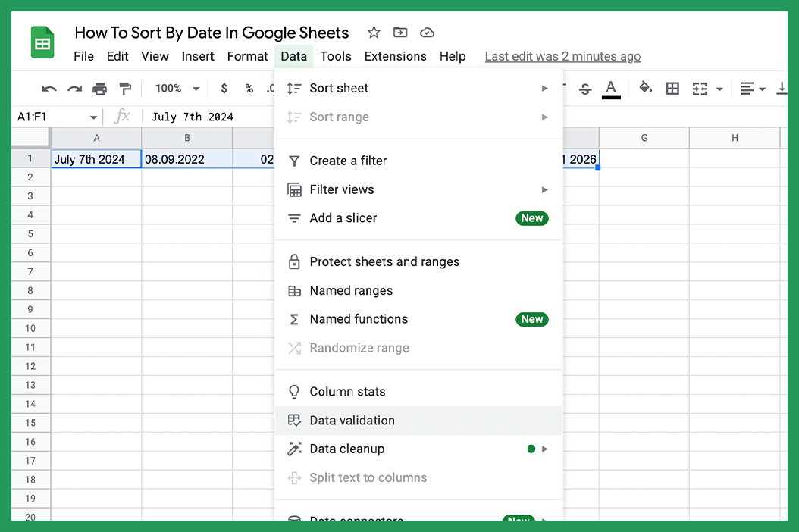
Task: Open the fill color paint bucket
Action: [646, 88]
